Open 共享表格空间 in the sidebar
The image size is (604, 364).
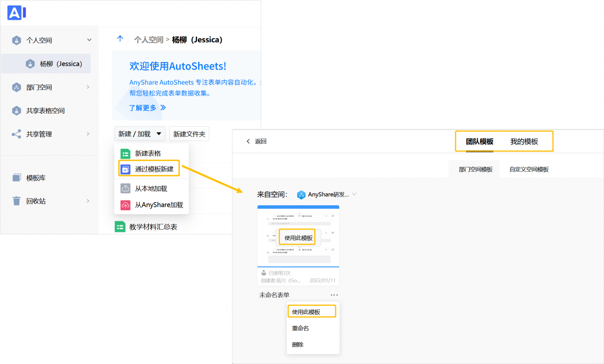coord(46,111)
